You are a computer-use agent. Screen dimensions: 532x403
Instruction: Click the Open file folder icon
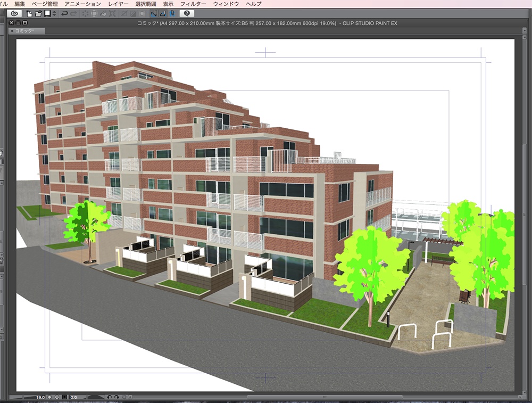tap(38, 14)
